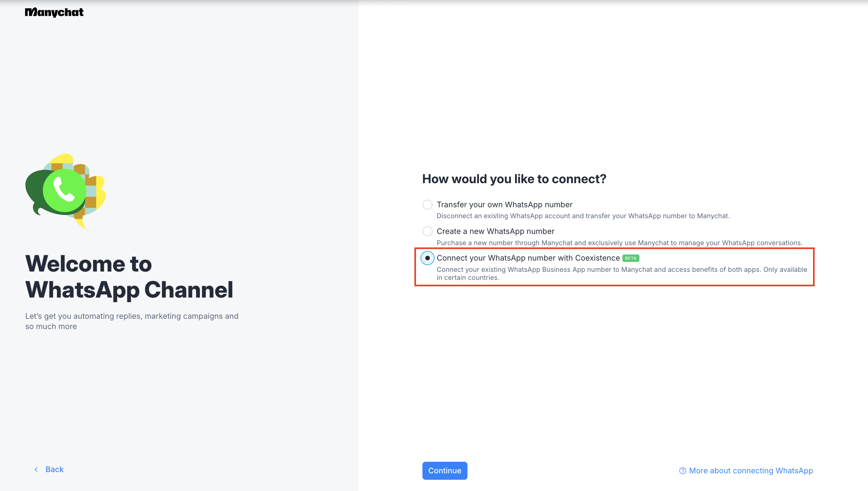Select the Coexistence radio button

pyautogui.click(x=428, y=258)
